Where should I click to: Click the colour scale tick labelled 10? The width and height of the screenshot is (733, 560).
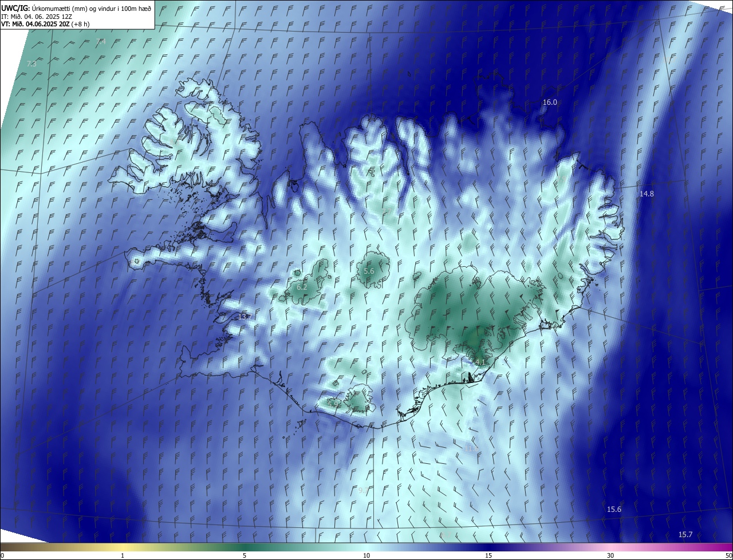click(366, 555)
